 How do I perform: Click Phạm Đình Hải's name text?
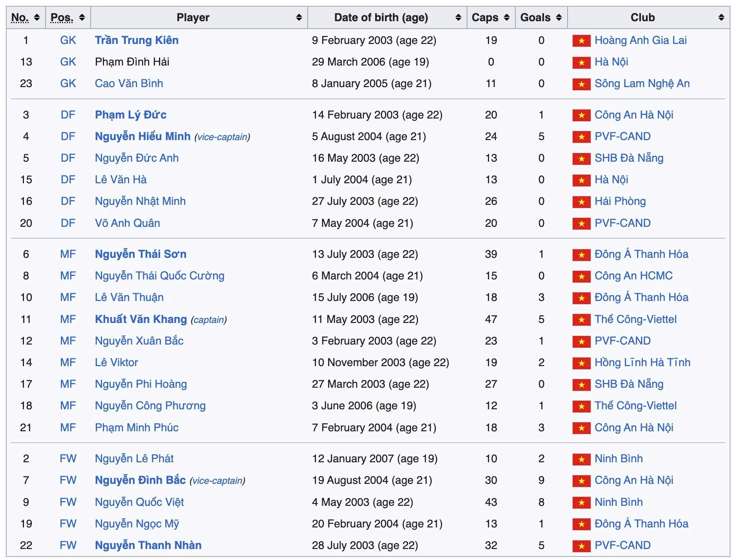pyautogui.click(x=132, y=62)
